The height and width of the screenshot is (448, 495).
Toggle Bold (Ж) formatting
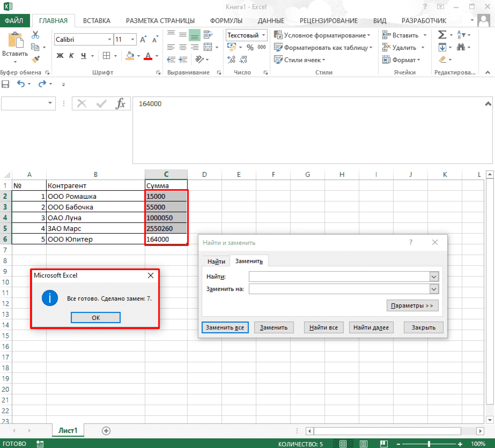pos(60,56)
